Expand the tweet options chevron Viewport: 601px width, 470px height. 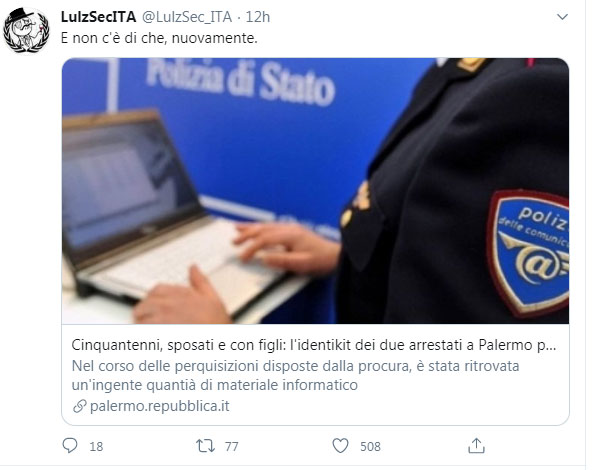click(562, 17)
